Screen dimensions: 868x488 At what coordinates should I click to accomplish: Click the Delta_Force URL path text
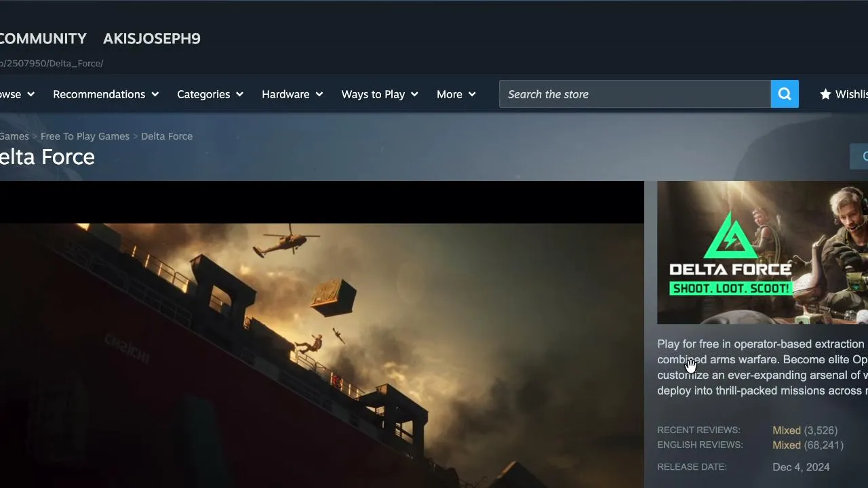[52, 63]
